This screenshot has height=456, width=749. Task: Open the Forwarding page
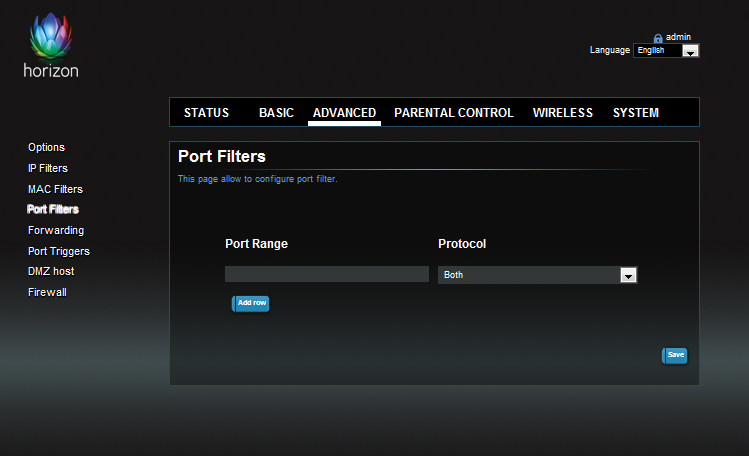[x=56, y=230]
